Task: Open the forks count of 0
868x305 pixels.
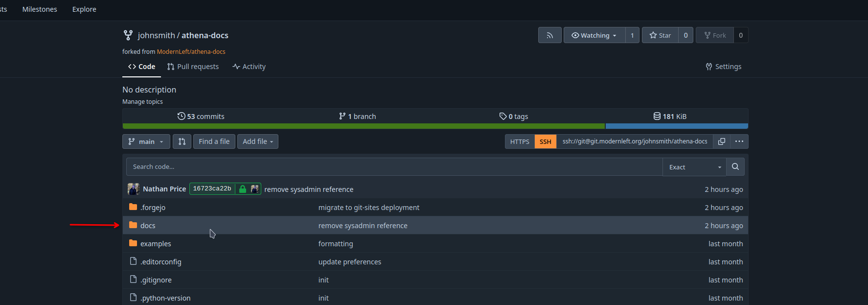Action: [x=741, y=35]
